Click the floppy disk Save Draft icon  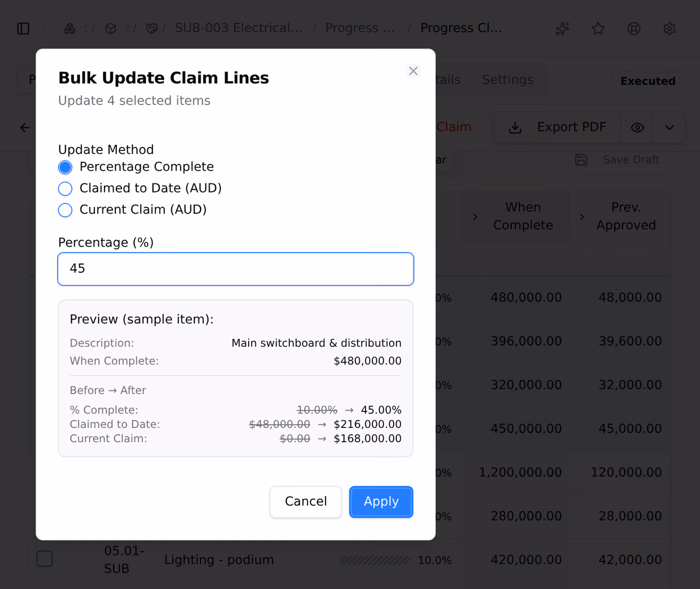[581, 160]
